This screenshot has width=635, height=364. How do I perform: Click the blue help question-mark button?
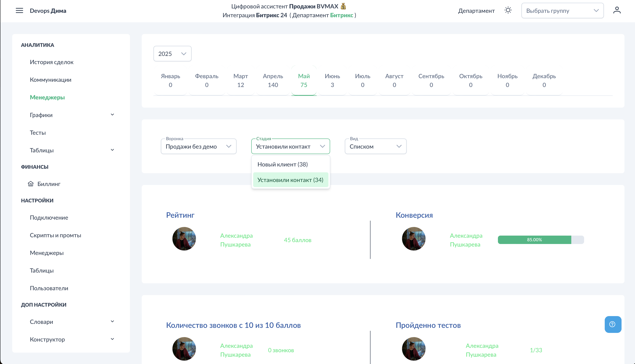point(613,324)
